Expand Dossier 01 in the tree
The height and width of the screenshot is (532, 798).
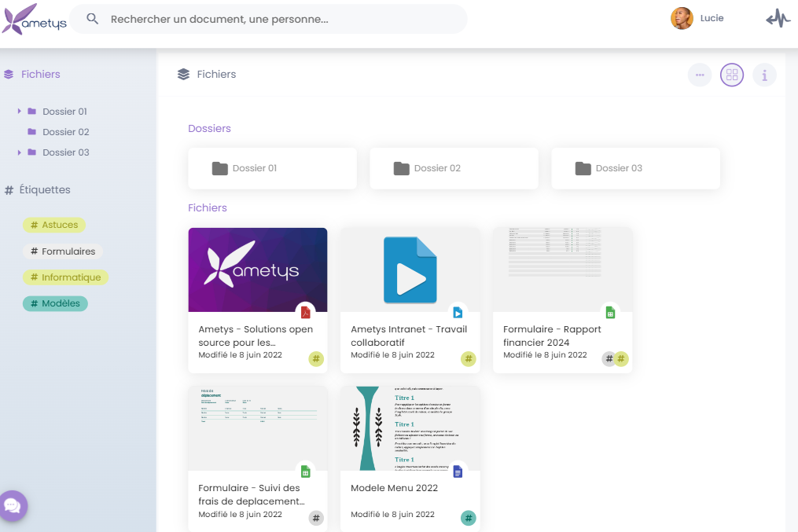coord(20,111)
